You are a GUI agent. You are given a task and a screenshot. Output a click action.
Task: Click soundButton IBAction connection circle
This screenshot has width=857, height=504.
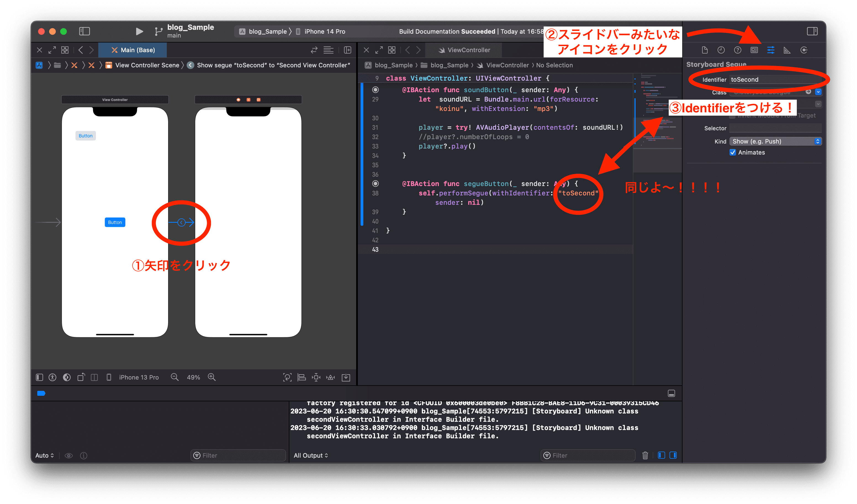[x=375, y=90]
